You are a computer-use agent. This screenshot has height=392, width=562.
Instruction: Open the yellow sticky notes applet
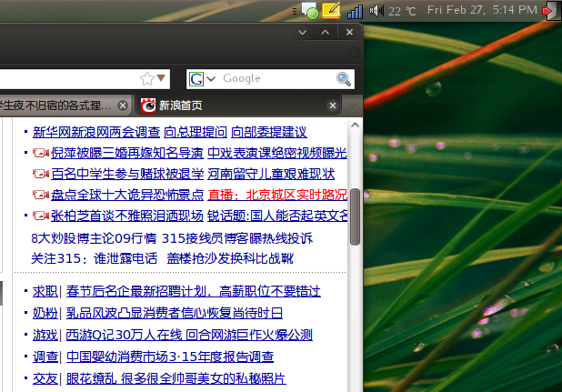coord(331,10)
